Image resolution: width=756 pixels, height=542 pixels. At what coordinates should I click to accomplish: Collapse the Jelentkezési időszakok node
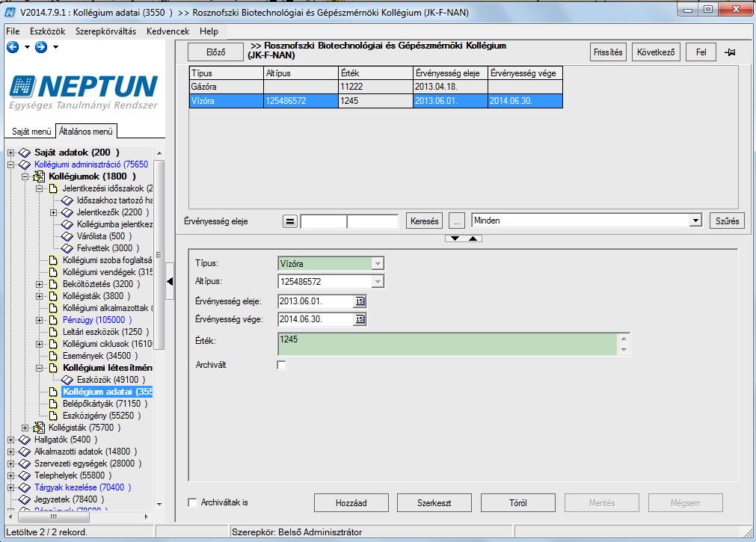pyautogui.click(x=40, y=188)
